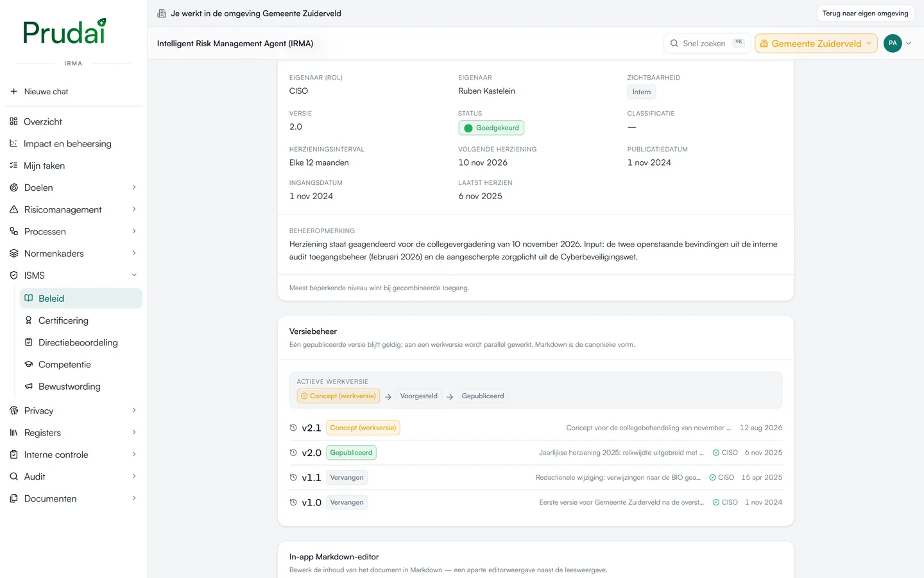Click the PA user avatar
The image size is (924, 578).
pos(893,44)
